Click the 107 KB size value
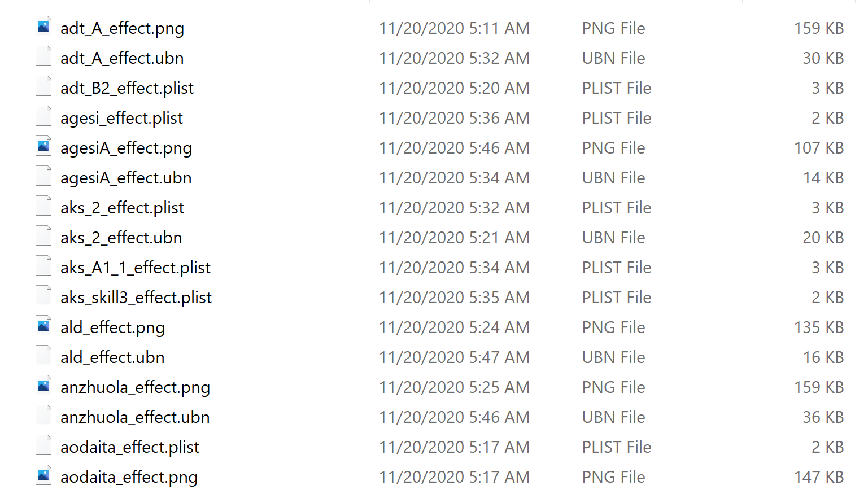868x494 pixels. point(819,148)
